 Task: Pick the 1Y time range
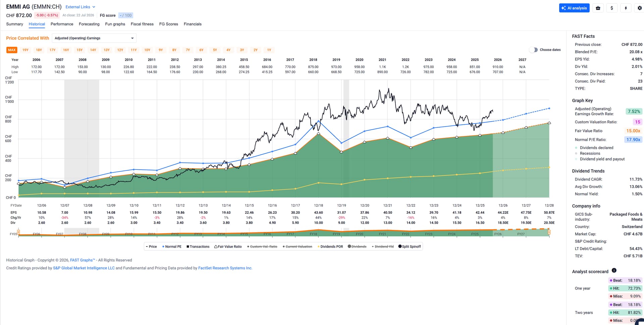point(269,50)
